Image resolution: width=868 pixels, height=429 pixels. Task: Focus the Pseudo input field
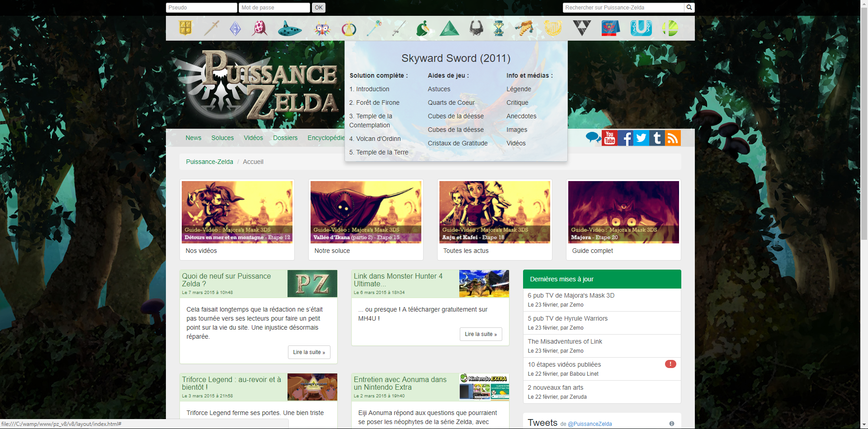pyautogui.click(x=202, y=8)
